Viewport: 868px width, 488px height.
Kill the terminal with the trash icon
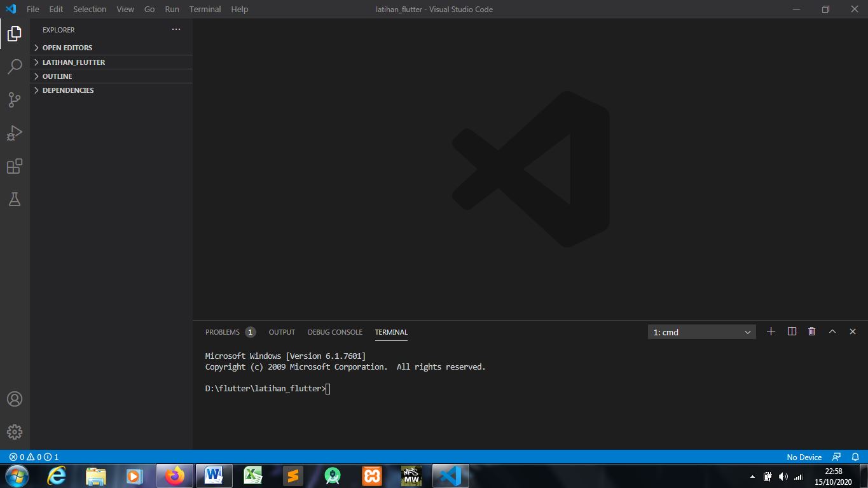click(x=811, y=331)
